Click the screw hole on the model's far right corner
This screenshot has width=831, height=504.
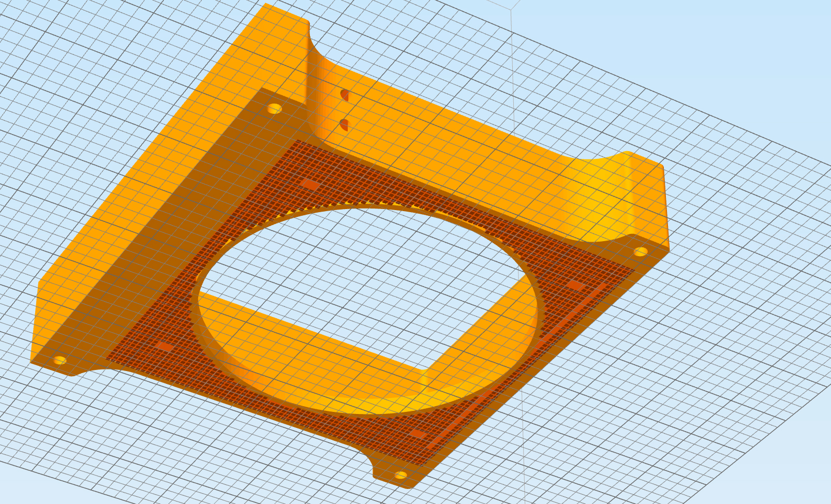pos(641,252)
